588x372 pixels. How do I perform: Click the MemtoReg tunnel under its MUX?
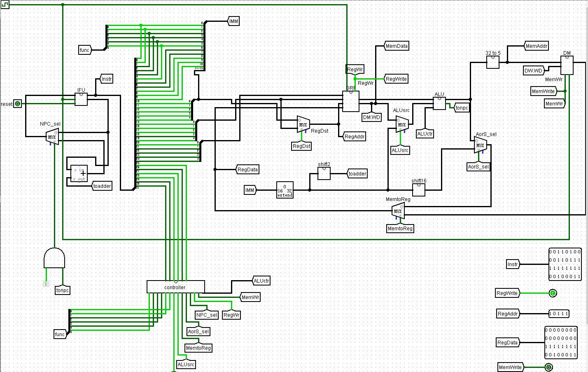coord(400,229)
